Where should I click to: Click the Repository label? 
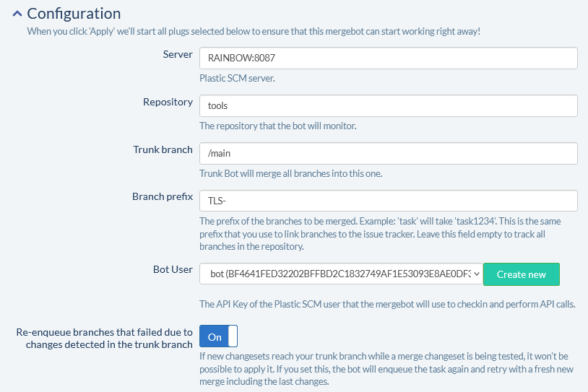pos(168,103)
